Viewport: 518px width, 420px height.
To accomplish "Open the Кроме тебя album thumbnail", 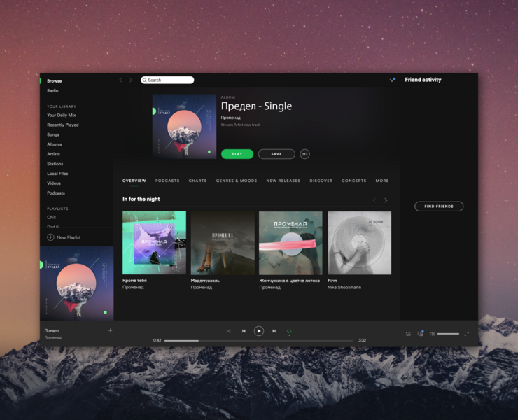I will pyautogui.click(x=154, y=243).
